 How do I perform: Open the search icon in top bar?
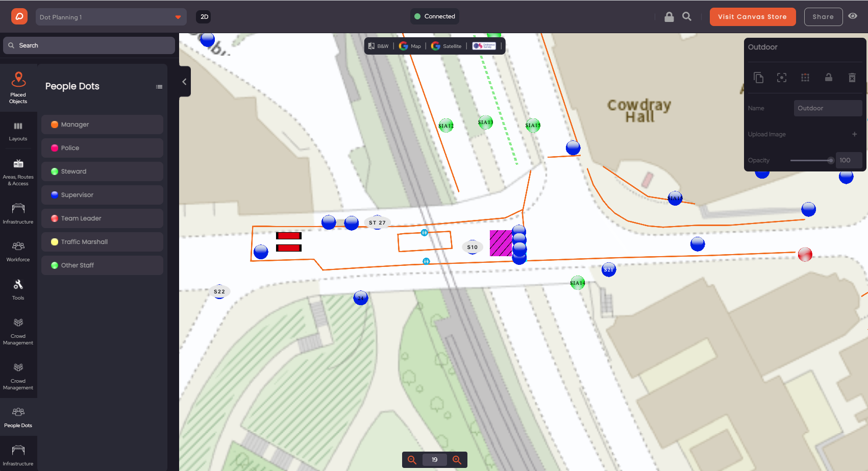687,17
